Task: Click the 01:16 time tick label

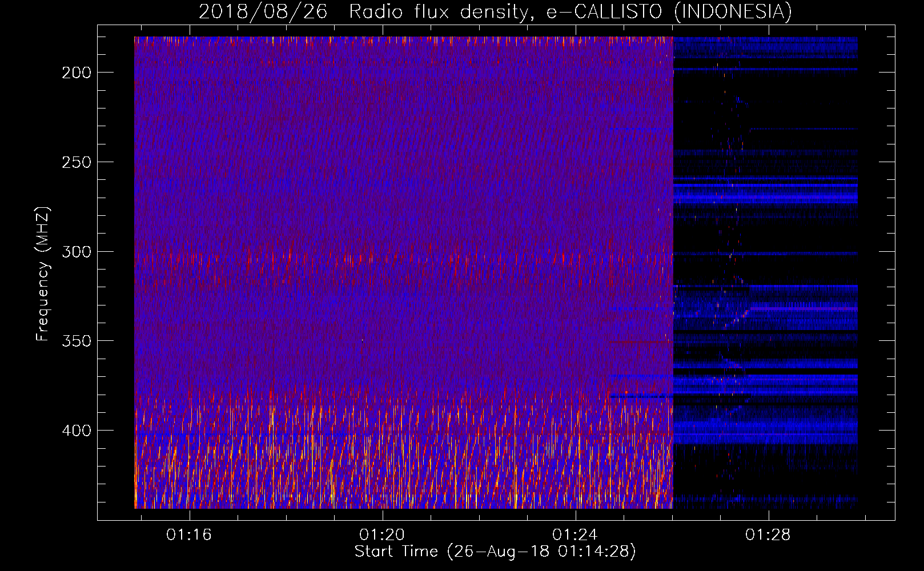Action: point(189,534)
